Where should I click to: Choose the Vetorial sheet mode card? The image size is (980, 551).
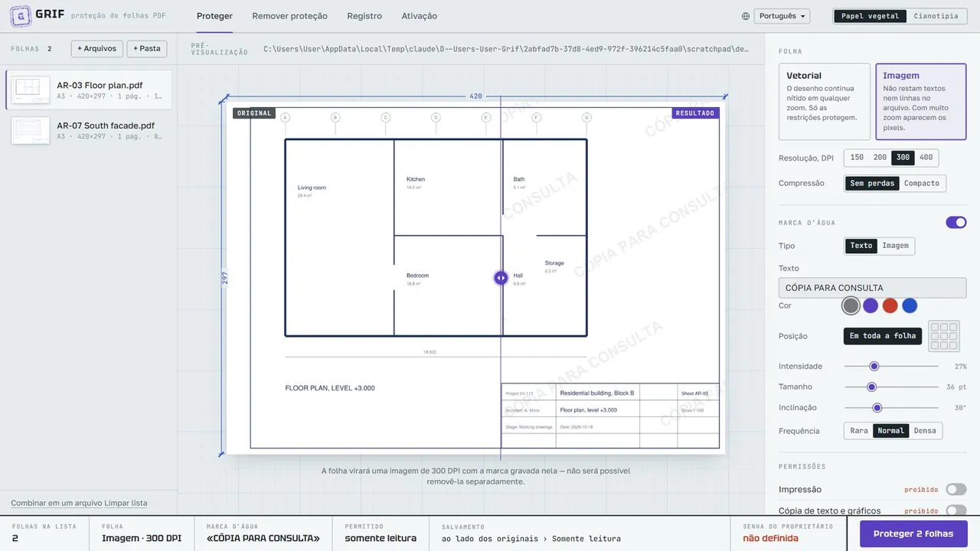[x=825, y=102]
